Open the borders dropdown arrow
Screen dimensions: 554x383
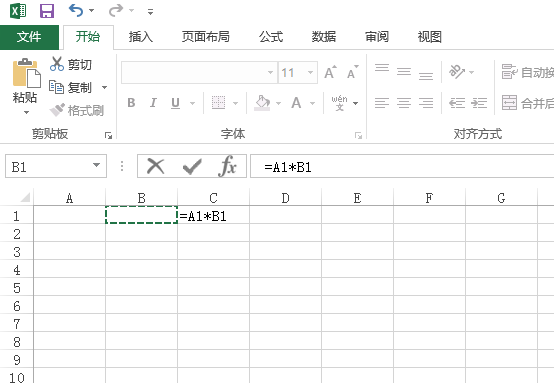(235, 103)
